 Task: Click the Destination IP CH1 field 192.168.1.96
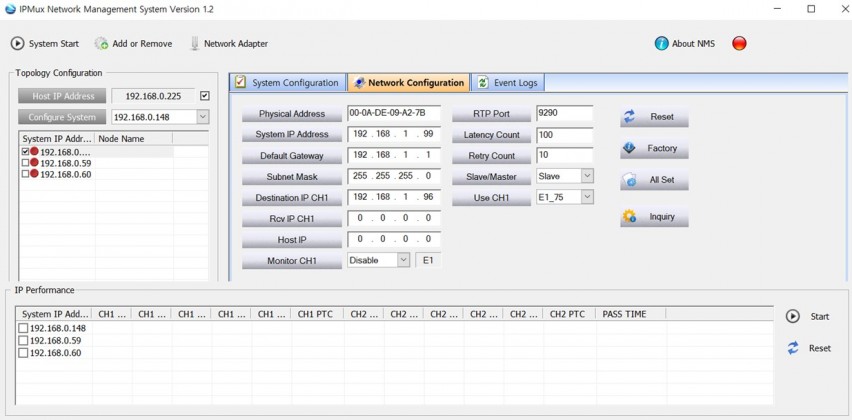(394, 197)
